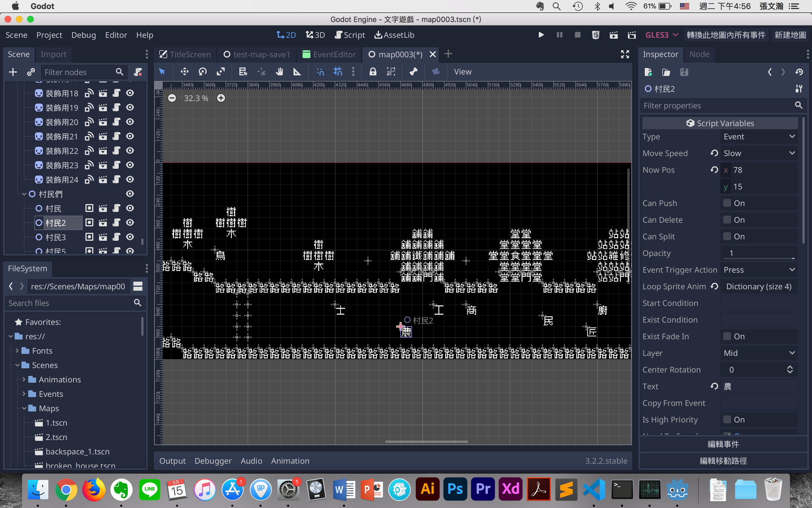
Task: Load resource folder icon in Inspector
Action: [x=666, y=72]
